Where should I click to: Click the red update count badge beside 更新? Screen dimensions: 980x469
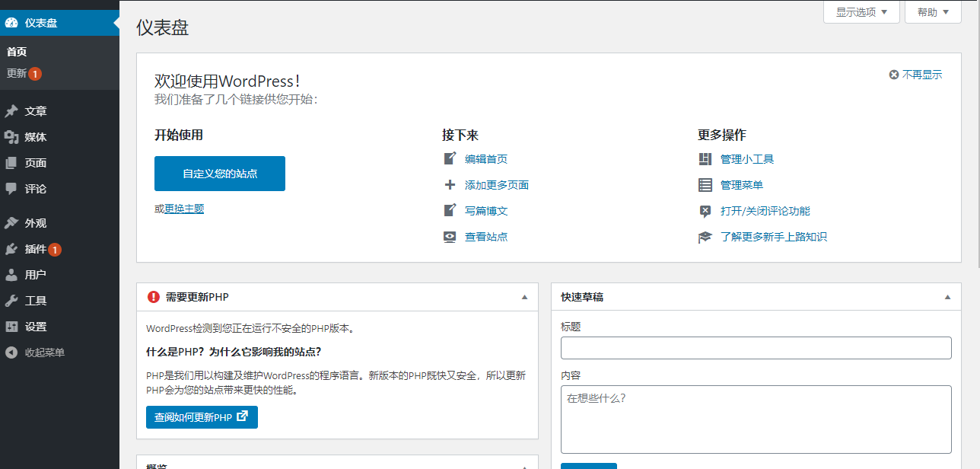tap(35, 74)
